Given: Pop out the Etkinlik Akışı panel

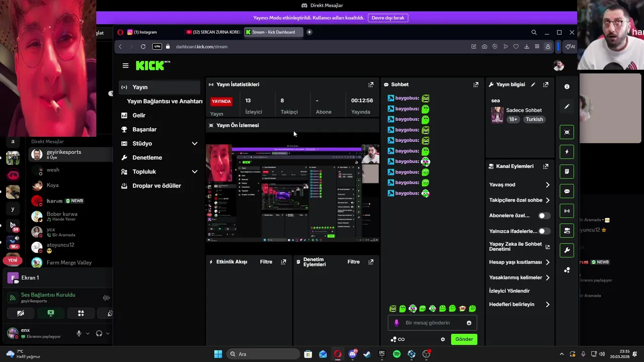Looking at the screenshot, I should point(283,261).
